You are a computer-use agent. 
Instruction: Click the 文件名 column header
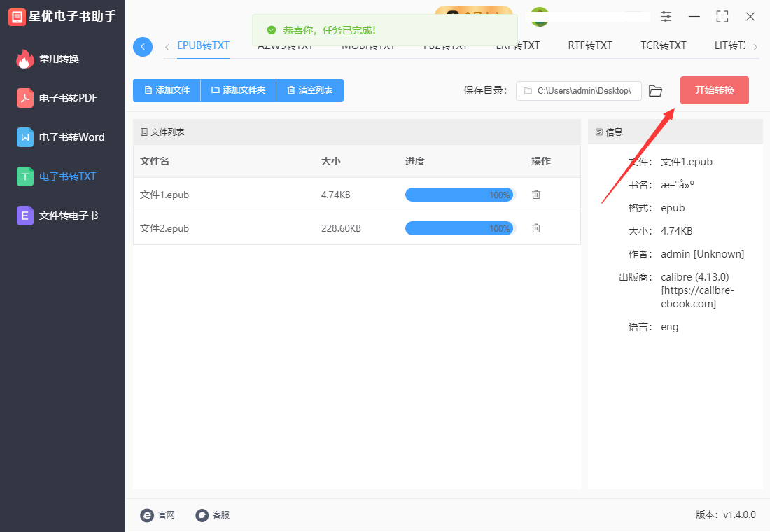click(155, 161)
